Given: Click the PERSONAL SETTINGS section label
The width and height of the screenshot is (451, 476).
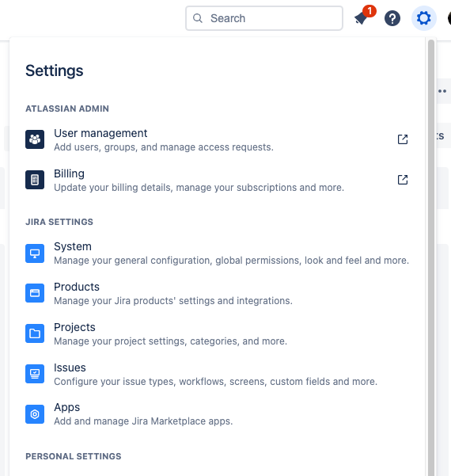Looking at the screenshot, I should click(x=74, y=456).
